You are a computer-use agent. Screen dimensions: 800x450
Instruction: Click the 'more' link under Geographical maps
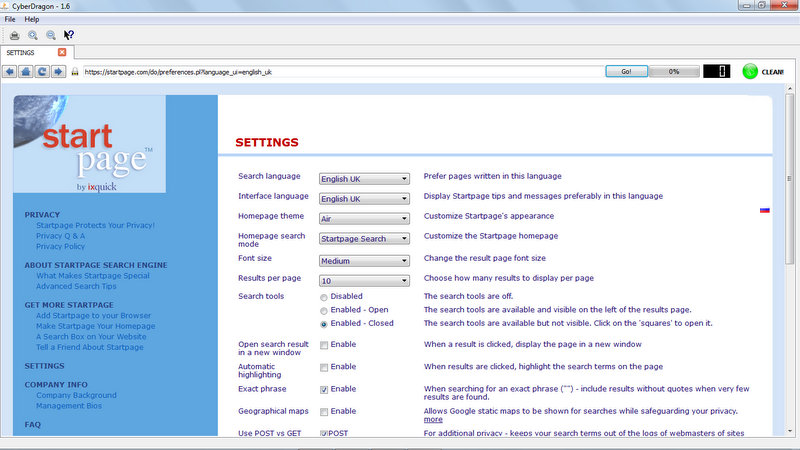(x=433, y=419)
